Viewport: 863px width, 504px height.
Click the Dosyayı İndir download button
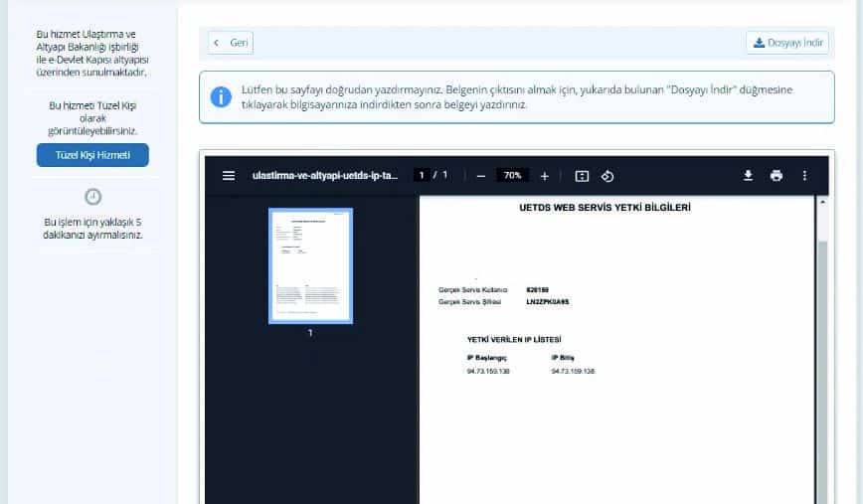(x=787, y=43)
